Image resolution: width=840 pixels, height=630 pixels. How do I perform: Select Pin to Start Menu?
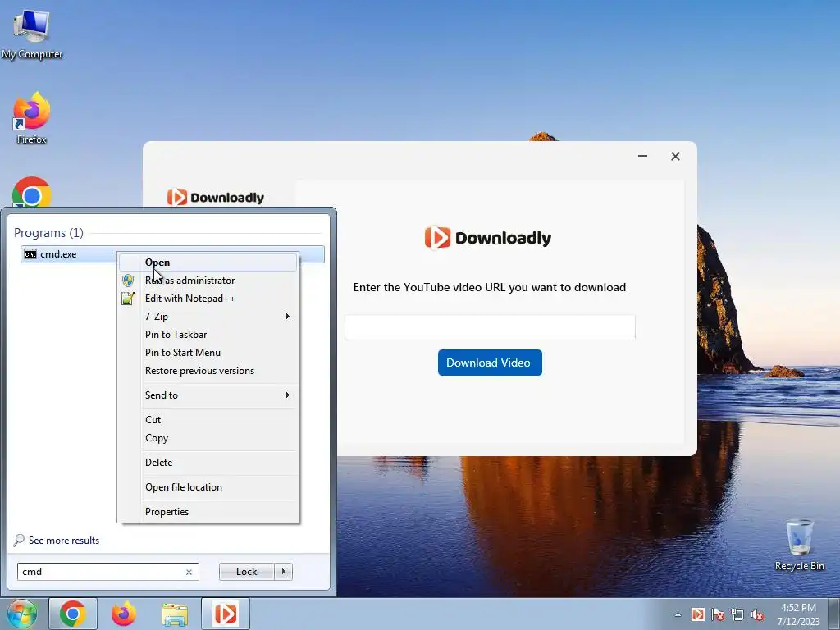[208, 353]
